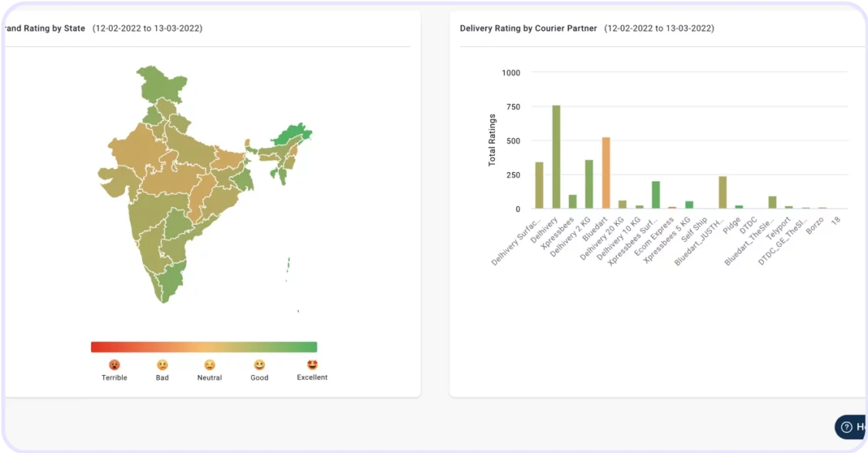868x453 pixels.
Task: Click the 'Self Ship' axis label
Action: [x=694, y=229]
